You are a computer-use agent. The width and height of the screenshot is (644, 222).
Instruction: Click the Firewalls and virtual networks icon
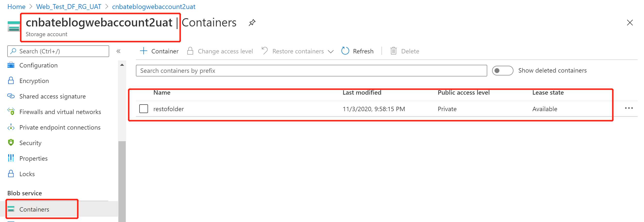[11, 112]
